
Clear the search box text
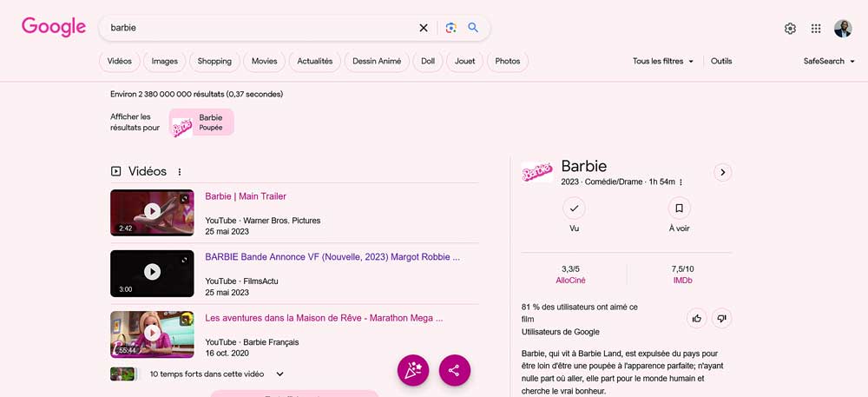coord(424,28)
